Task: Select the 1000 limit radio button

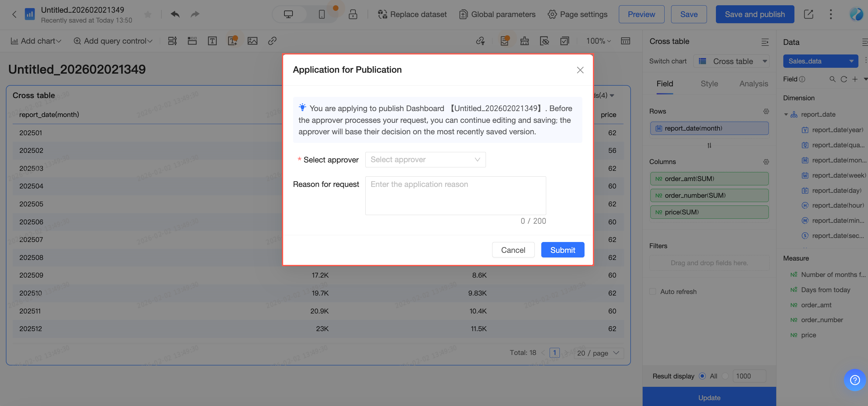Action: click(x=725, y=376)
